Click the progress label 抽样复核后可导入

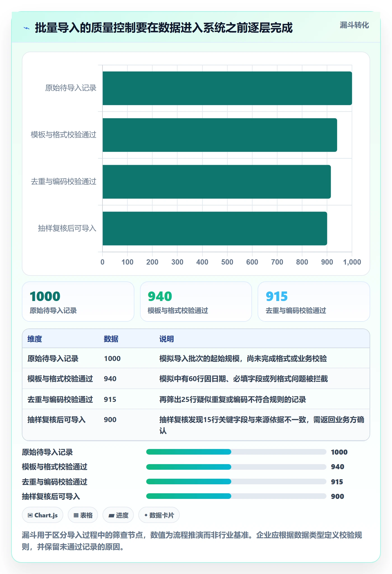click(x=51, y=496)
